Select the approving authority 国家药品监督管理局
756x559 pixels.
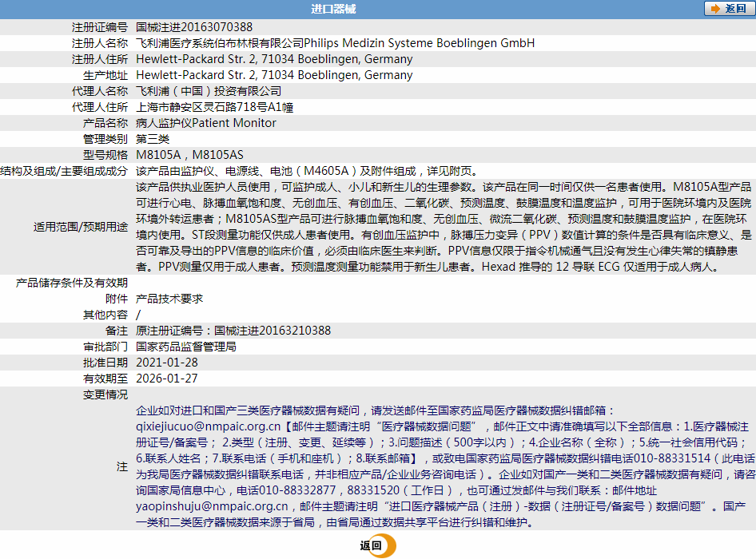click(x=186, y=347)
